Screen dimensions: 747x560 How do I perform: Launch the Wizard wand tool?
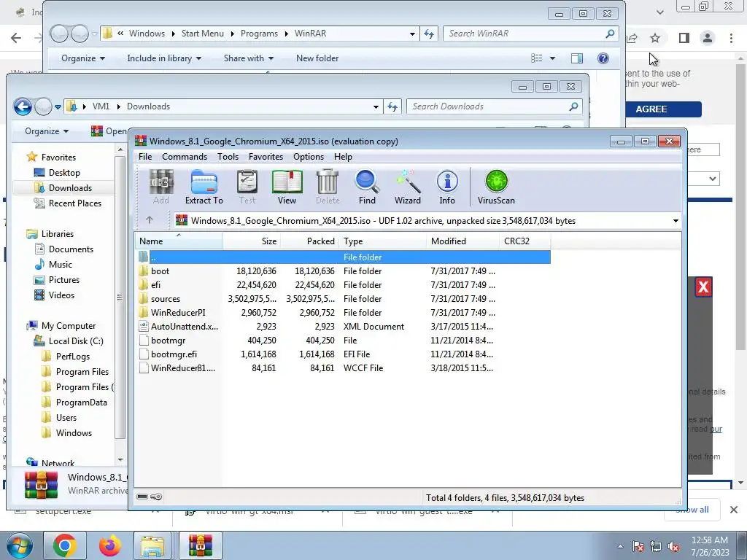pos(407,187)
